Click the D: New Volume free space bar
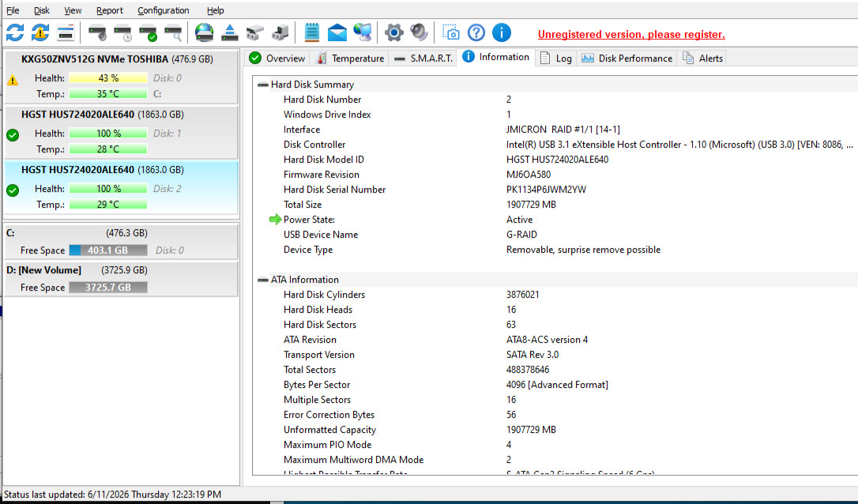858x504 pixels. [107, 288]
